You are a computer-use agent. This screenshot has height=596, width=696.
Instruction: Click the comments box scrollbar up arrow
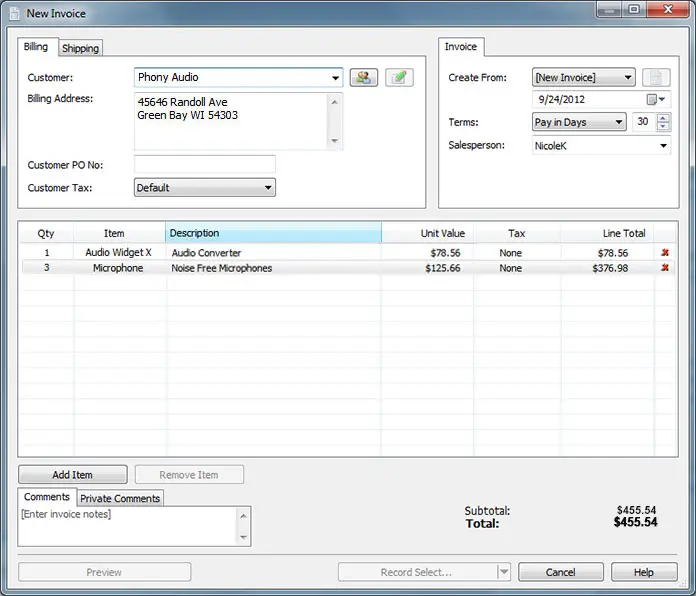point(243,516)
